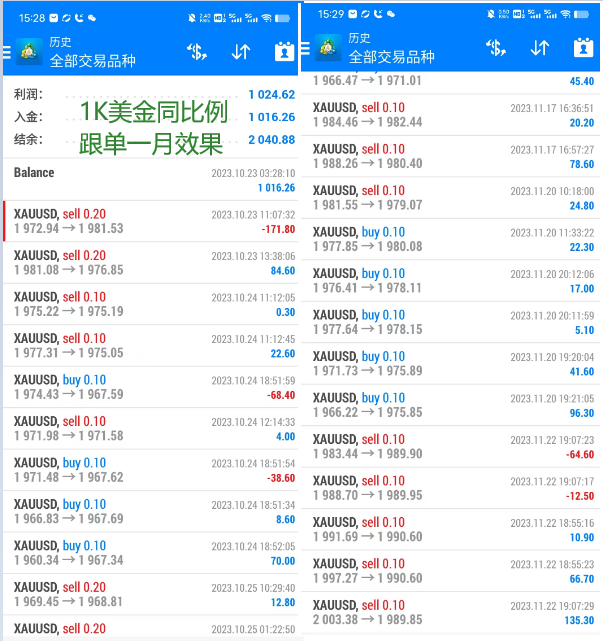Tap the mail notification icon beside 15:29
Screen dimensions: 603x641
click(352, 14)
